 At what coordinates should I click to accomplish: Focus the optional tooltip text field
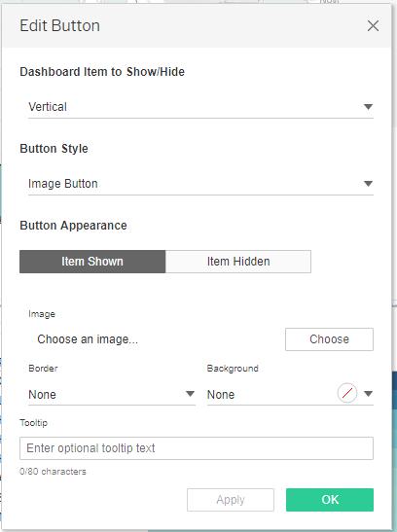pos(197,448)
